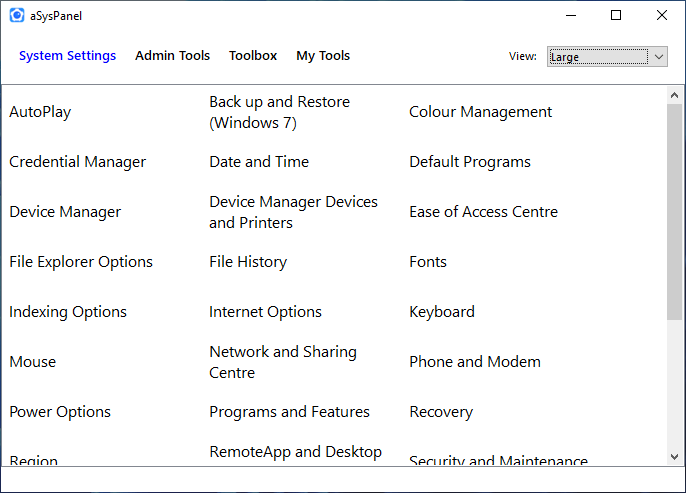The height and width of the screenshot is (493, 686).
Task: Select the System Settings tab
Action: pos(67,56)
